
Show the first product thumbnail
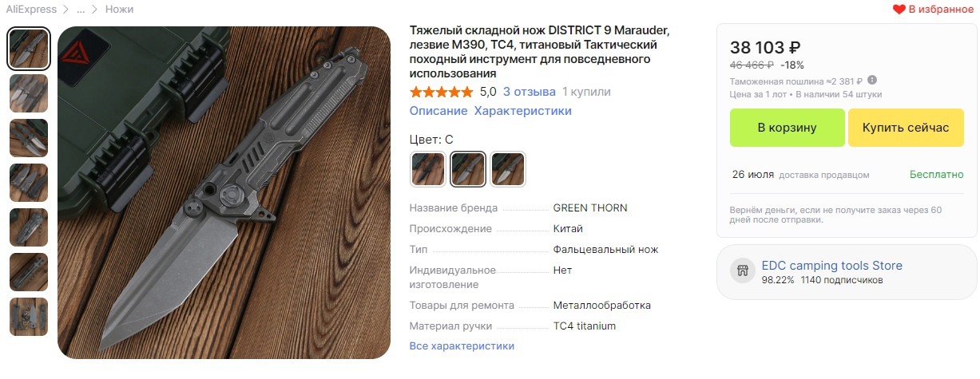coord(29,49)
